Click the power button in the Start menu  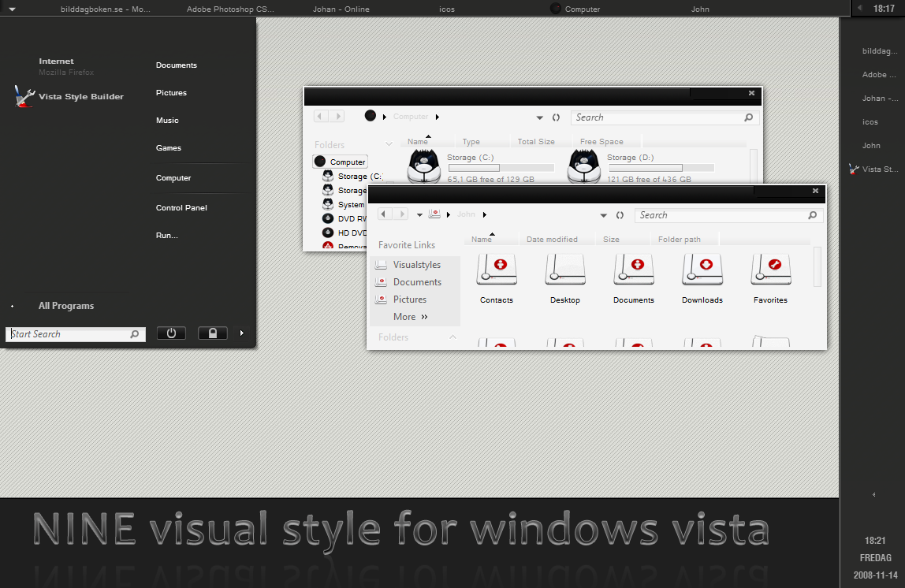(171, 333)
